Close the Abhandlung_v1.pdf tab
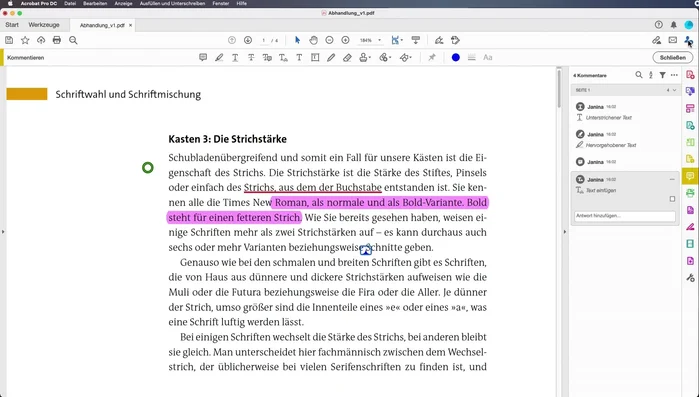This screenshot has height=397, width=699. 130,25
